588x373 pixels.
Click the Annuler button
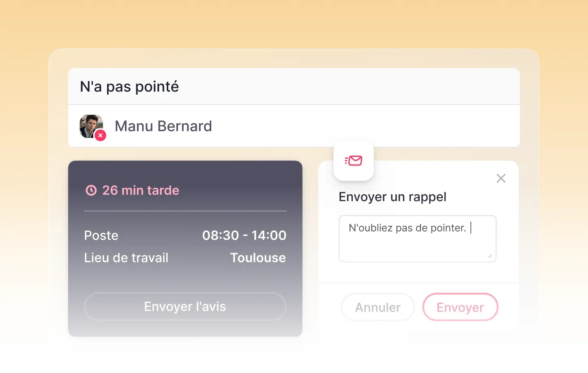[x=378, y=307]
